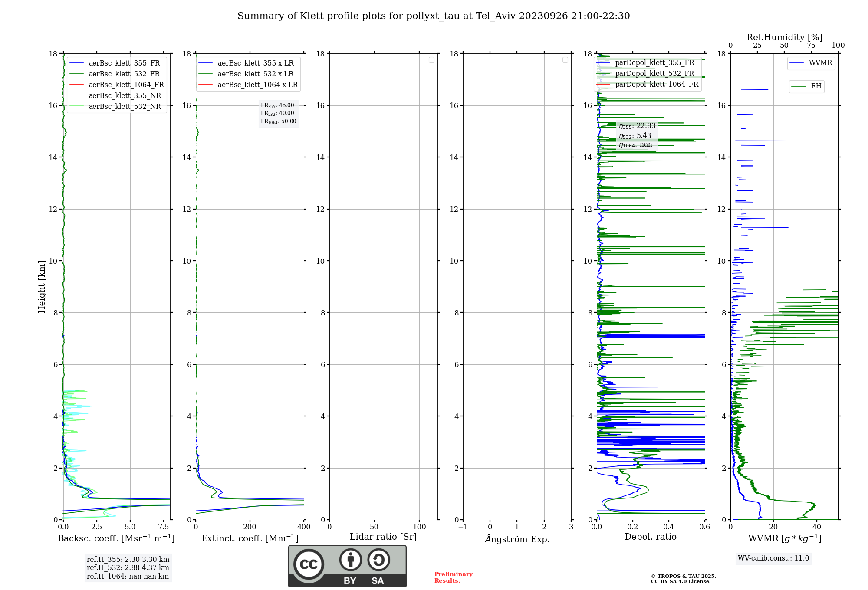Viewport: 868px width, 590px height.
Task: Click the empty legend box in Ångström plot
Action: click(x=565, y=60)
